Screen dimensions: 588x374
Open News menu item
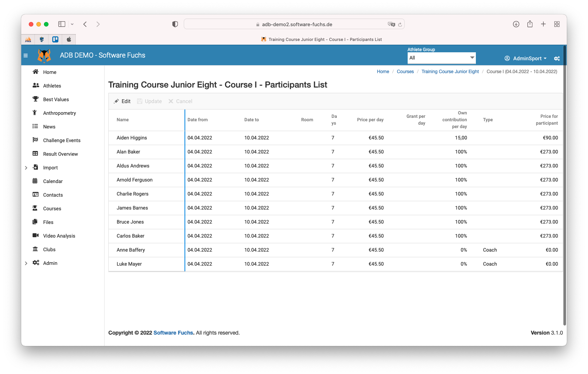coord(49,127)
